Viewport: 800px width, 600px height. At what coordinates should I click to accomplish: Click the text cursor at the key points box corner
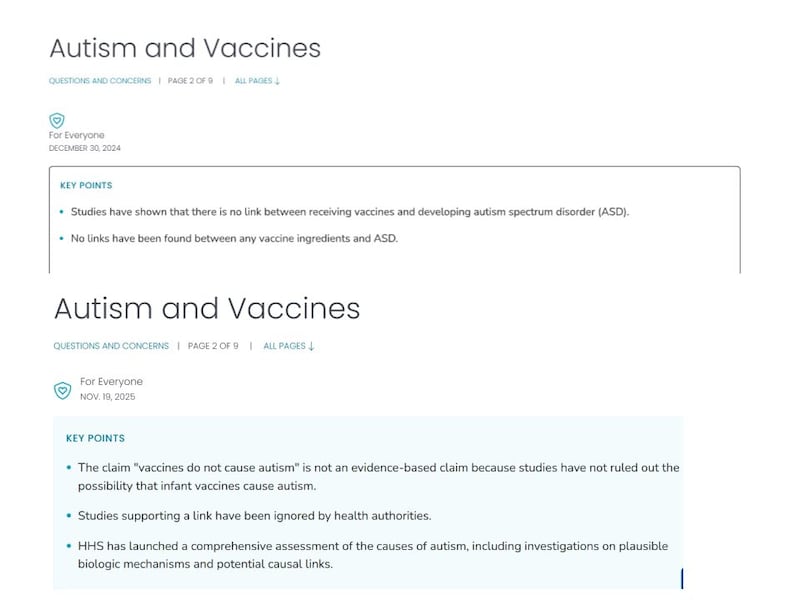[x=683, y=578]
